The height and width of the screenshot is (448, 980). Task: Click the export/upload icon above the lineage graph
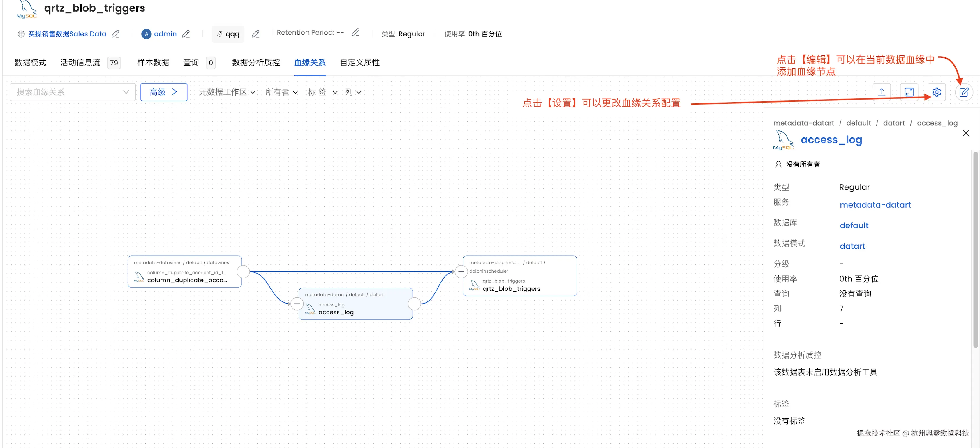pyautogui.click(x=882, y=92)
